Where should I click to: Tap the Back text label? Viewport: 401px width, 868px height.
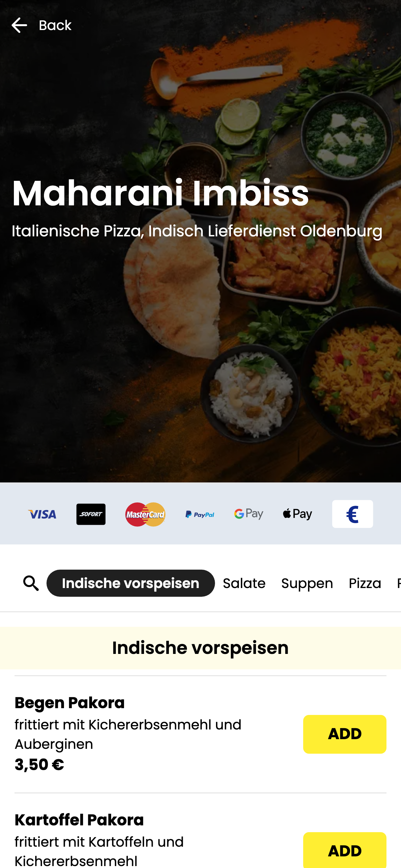coord(55,25)
